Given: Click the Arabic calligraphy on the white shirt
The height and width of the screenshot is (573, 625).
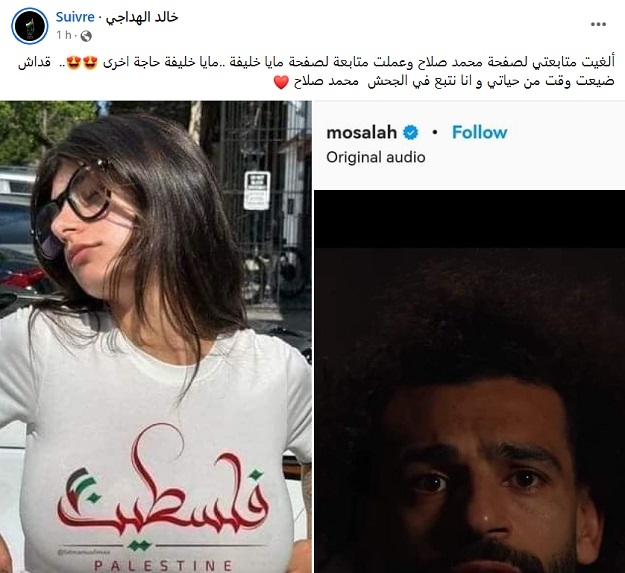Looking at the screenshot, I should (162, 490).
